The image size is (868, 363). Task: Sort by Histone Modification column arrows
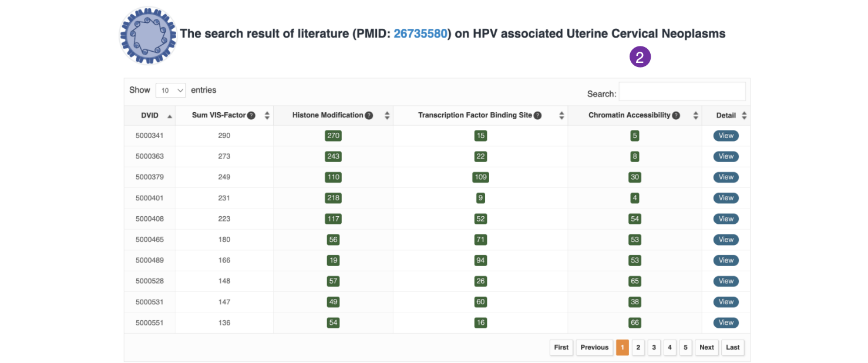[387, 116]
